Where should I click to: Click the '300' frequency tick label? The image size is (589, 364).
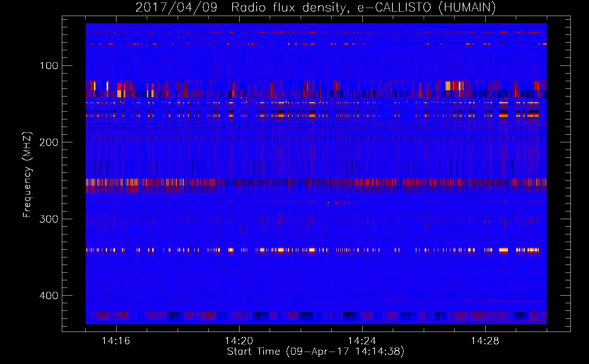49,219
